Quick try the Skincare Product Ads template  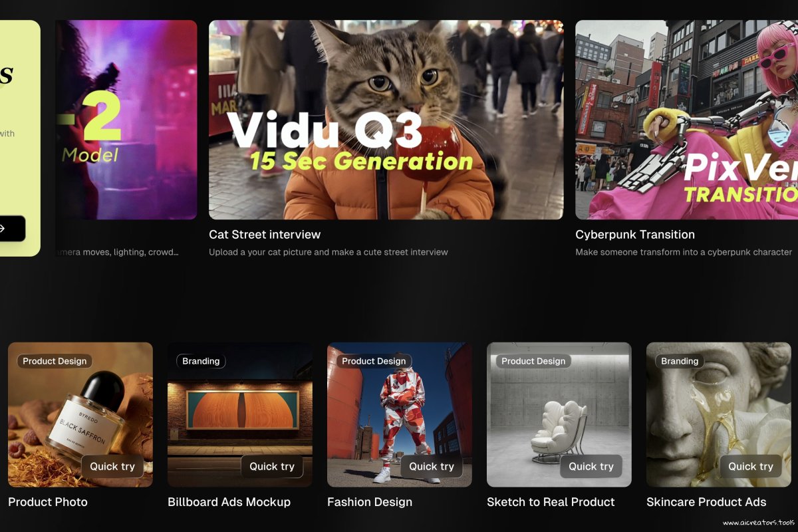tap(751, 466)
